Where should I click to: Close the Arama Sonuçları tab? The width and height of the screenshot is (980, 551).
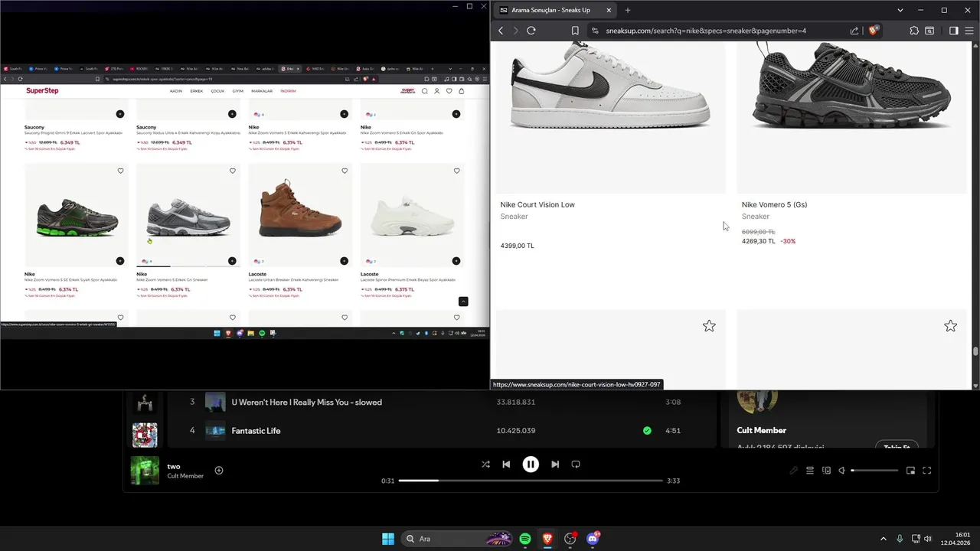pos(609,10)
